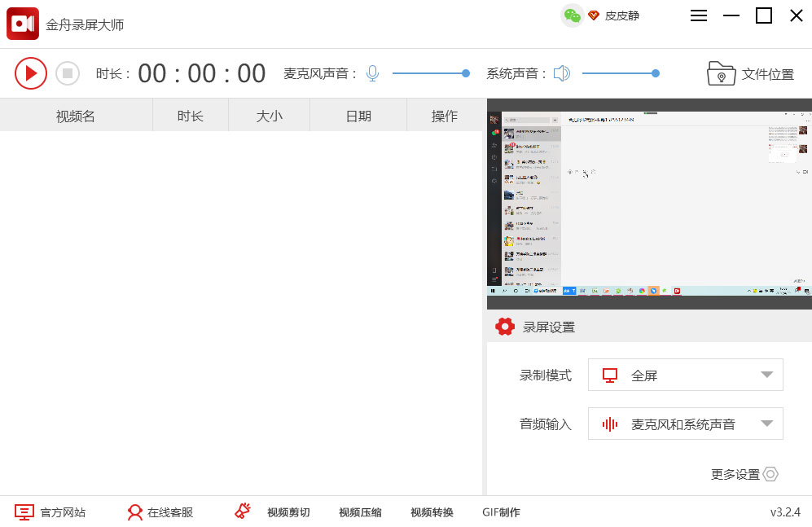
Task: Click the WeChat login icon
Action: 573,15
